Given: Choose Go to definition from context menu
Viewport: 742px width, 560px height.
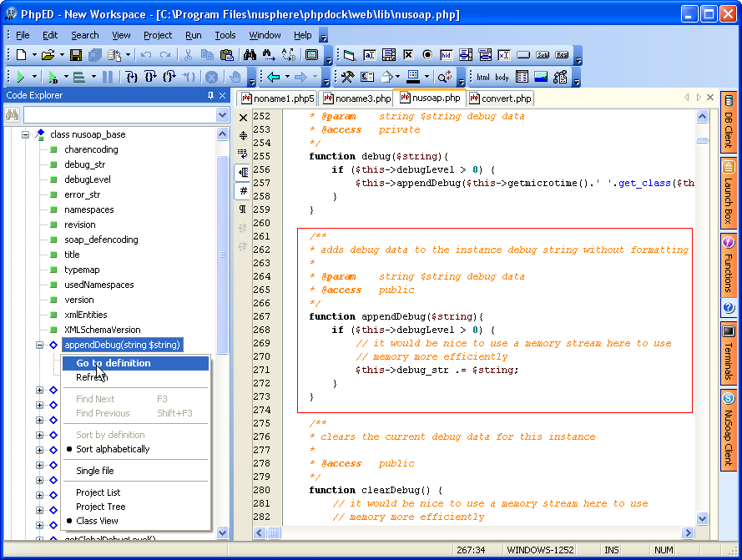Looking at the screenshot, I should tap(114, 363).
